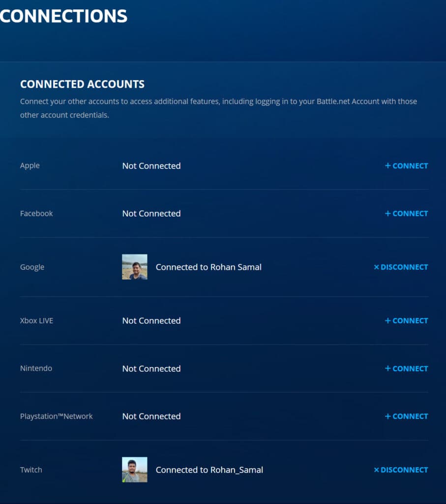Open the Twitch profile picture thumbnail

134,470
